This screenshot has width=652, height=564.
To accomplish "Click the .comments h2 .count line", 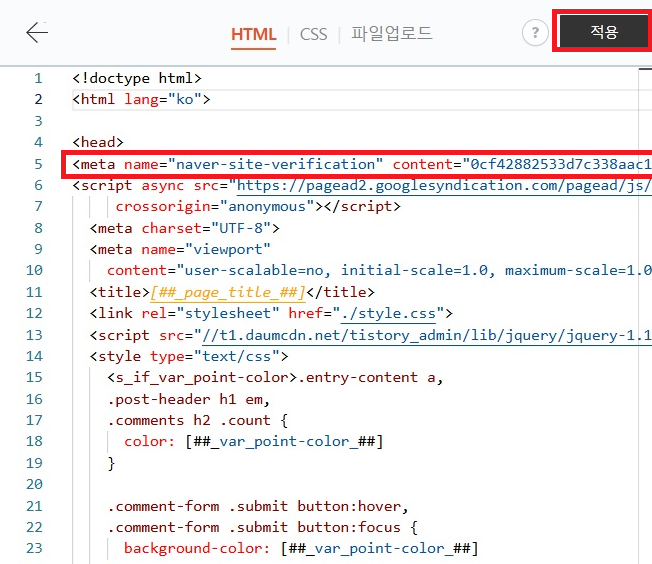I will 198,420.
